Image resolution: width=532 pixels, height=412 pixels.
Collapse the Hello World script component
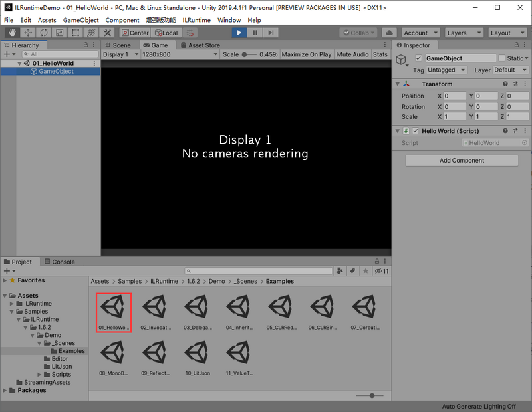coord(397,130)
